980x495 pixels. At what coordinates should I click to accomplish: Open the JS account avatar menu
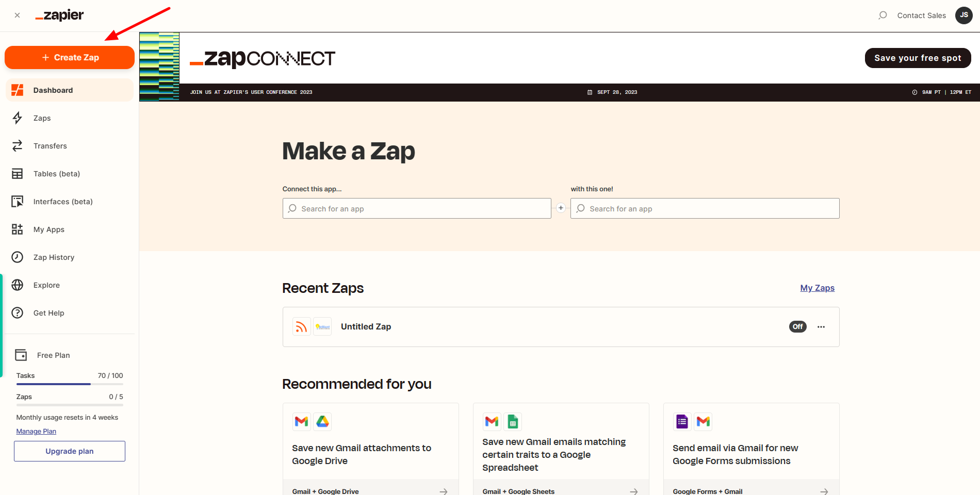[964, 15]
